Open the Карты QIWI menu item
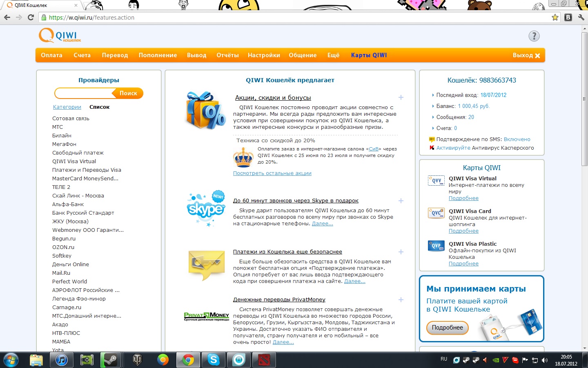Image resolution: width=588 pixels, height=368 pixels. pos(369,55)
